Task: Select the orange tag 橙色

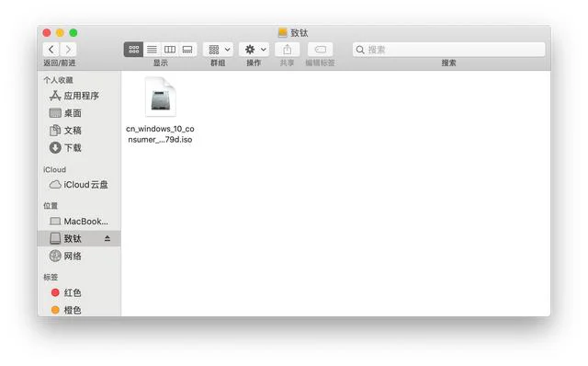Action: pos(79,310)
